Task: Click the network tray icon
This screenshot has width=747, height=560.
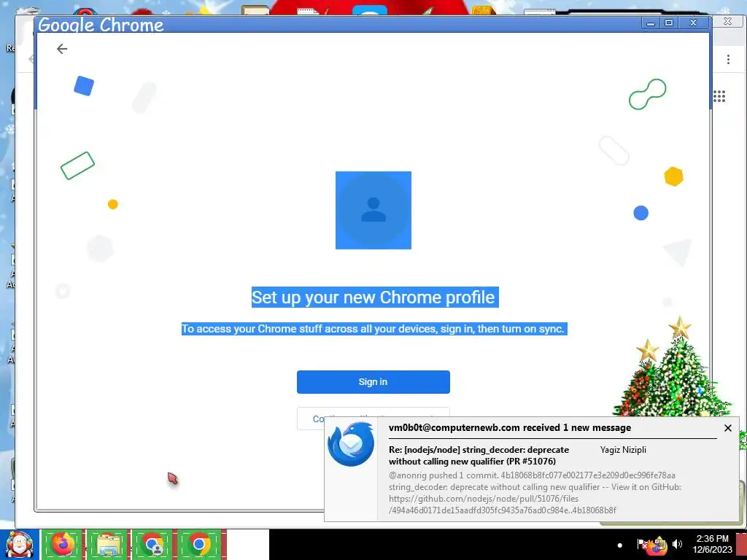Action: (x=659, y=545)
